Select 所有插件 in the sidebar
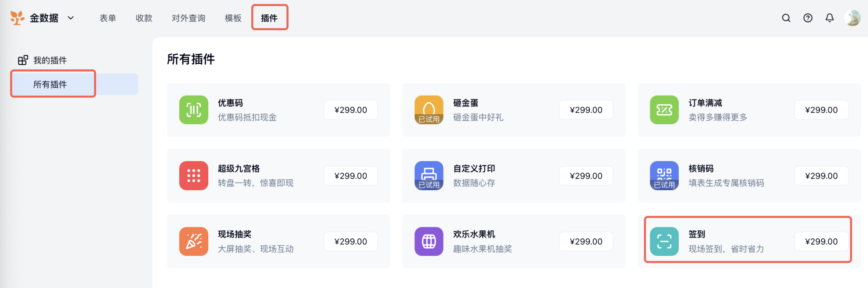The width and height of the screenshot is (868, 288). 75,84
